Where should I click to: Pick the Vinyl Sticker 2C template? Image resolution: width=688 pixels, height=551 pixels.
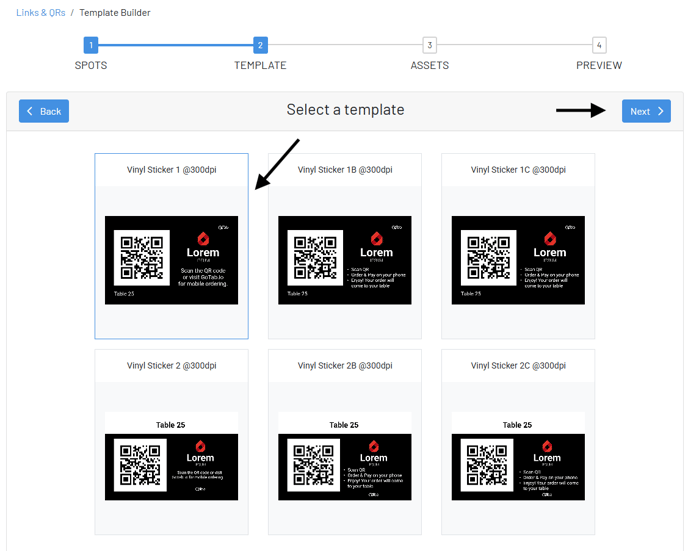click(x=518, y=441)
